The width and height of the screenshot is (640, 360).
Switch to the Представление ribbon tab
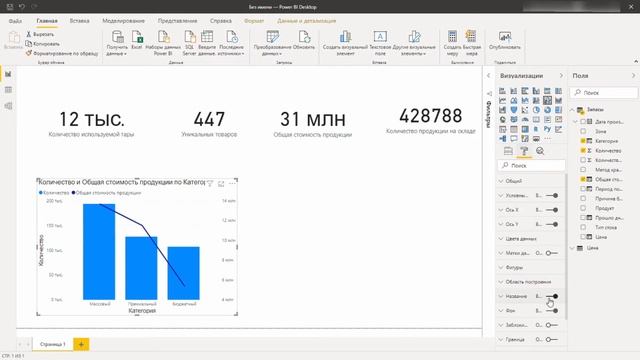click(x=178, y=21)
